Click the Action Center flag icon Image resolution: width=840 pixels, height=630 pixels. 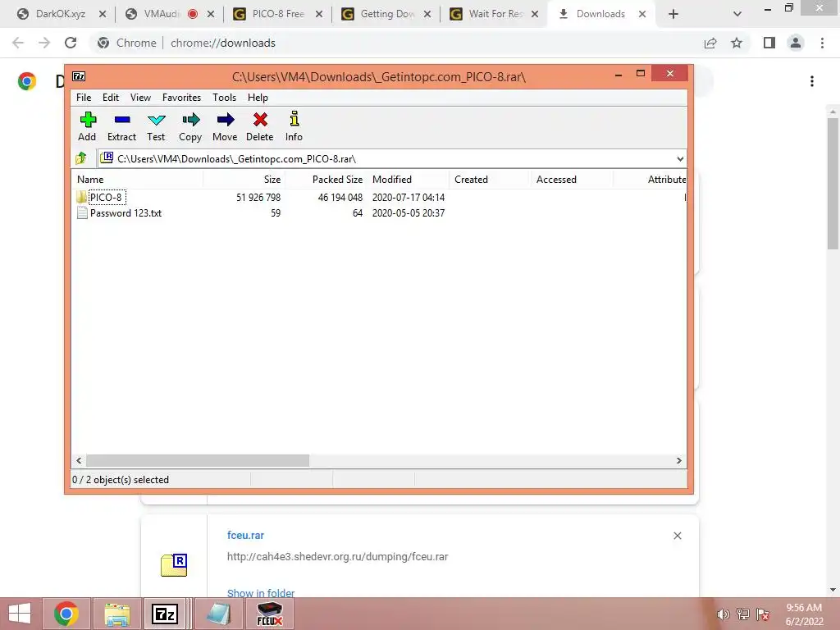tap(763, 614)
